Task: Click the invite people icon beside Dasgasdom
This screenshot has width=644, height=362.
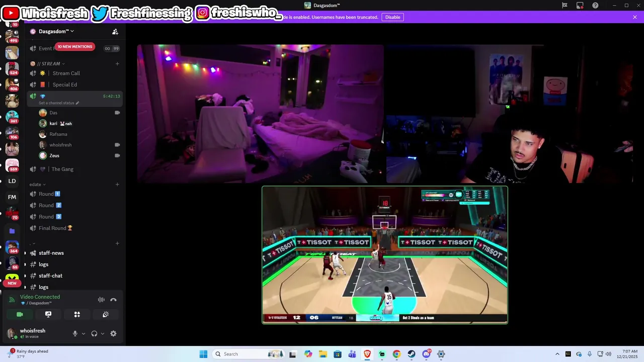Action: coord(115,32)
